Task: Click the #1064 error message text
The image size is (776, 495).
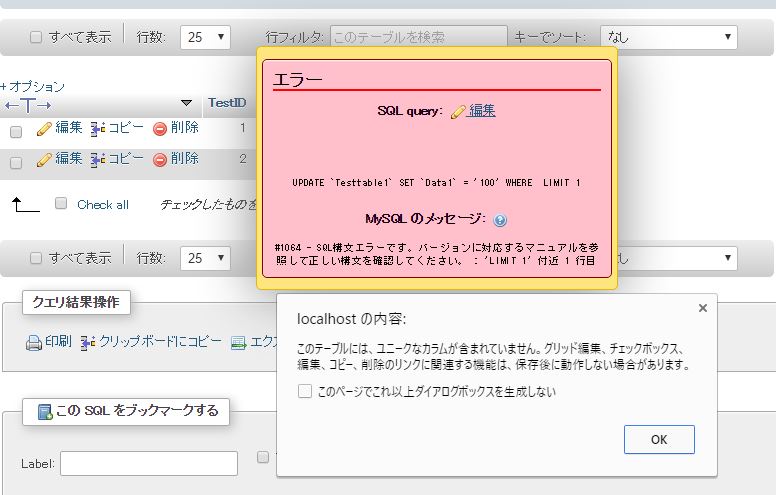Action: [x=436, y=254]
